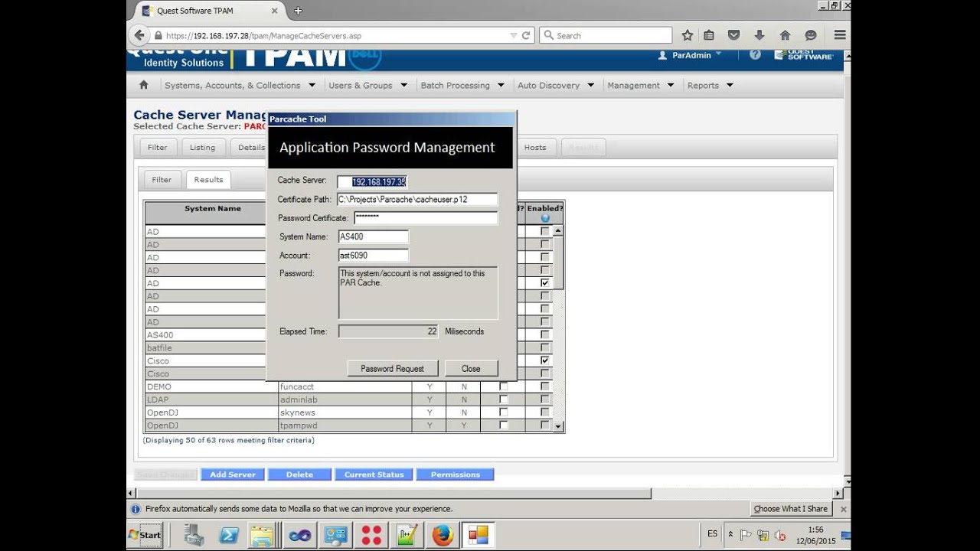This screenshot has width=980, height=551.
Task: Toggle the Enabled checkbox for the DEMO row
Action: (x=545, y=386)
